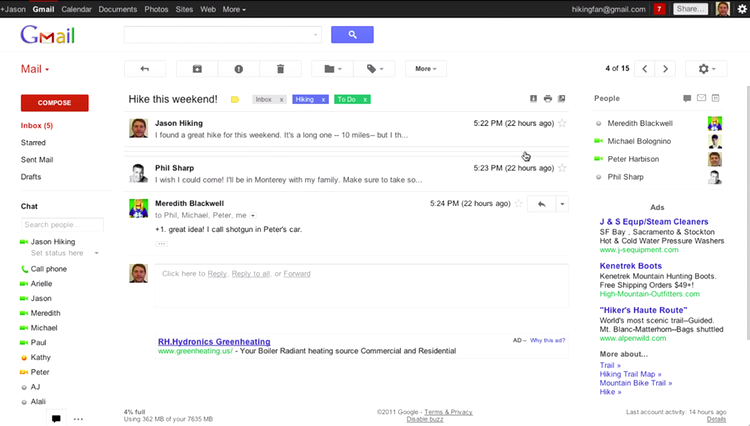Archive this conversation
The width and height of the screenshot is (750, 426).
pyautogui.click(x=197, y=69)
